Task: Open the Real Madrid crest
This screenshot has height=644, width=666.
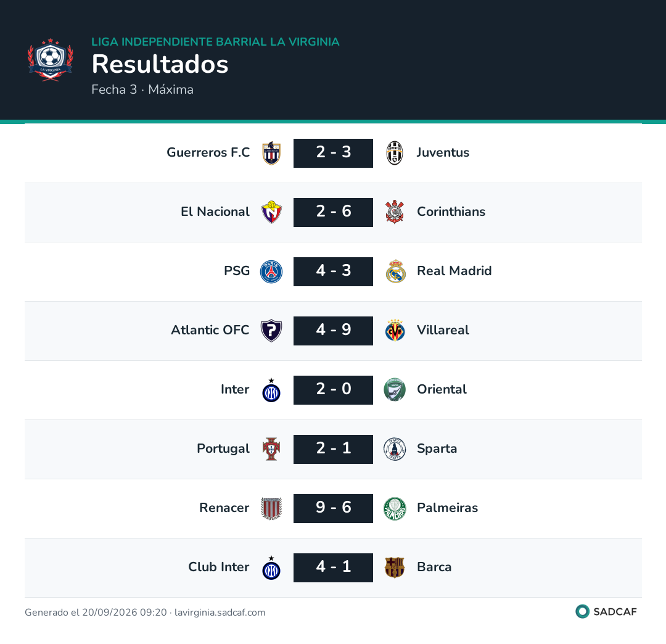Action: pyautogui.click(x=395, y=271)
